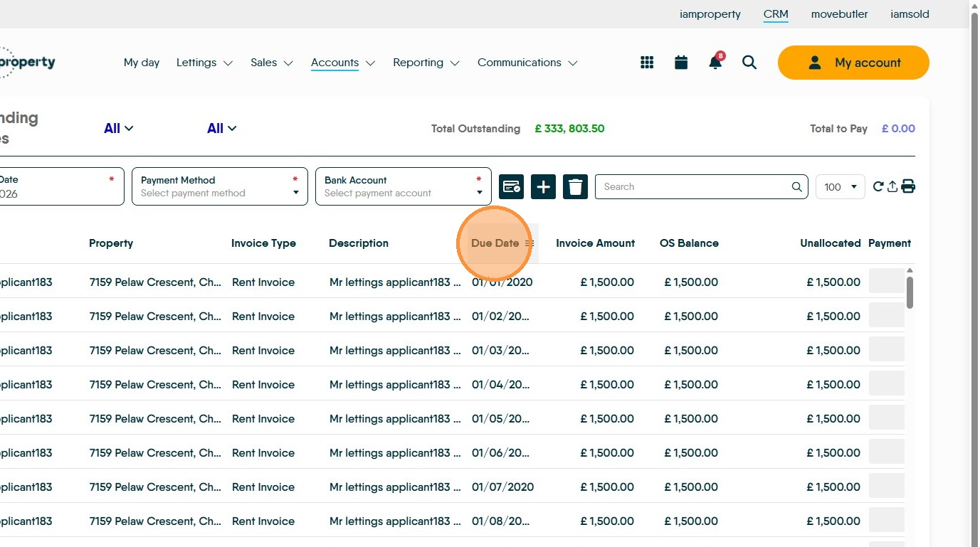Open the calendar icon in header

point(681,63)
